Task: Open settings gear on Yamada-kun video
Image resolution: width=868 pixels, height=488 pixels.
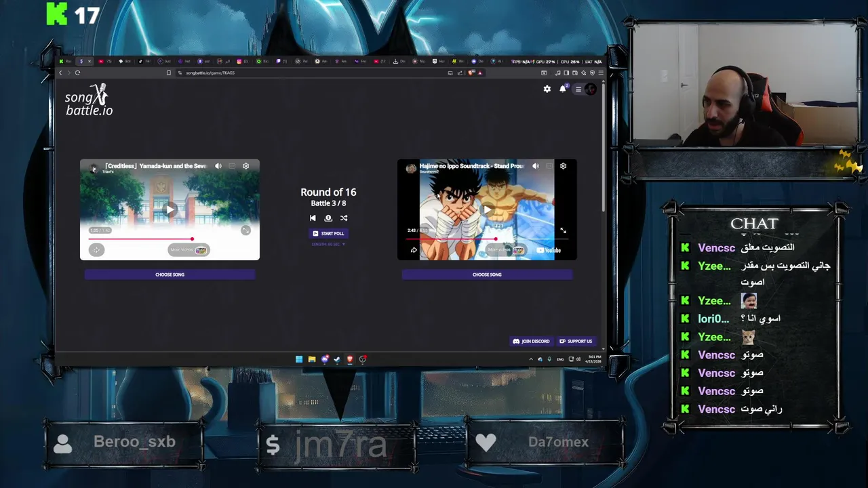Action: point(245,166)
